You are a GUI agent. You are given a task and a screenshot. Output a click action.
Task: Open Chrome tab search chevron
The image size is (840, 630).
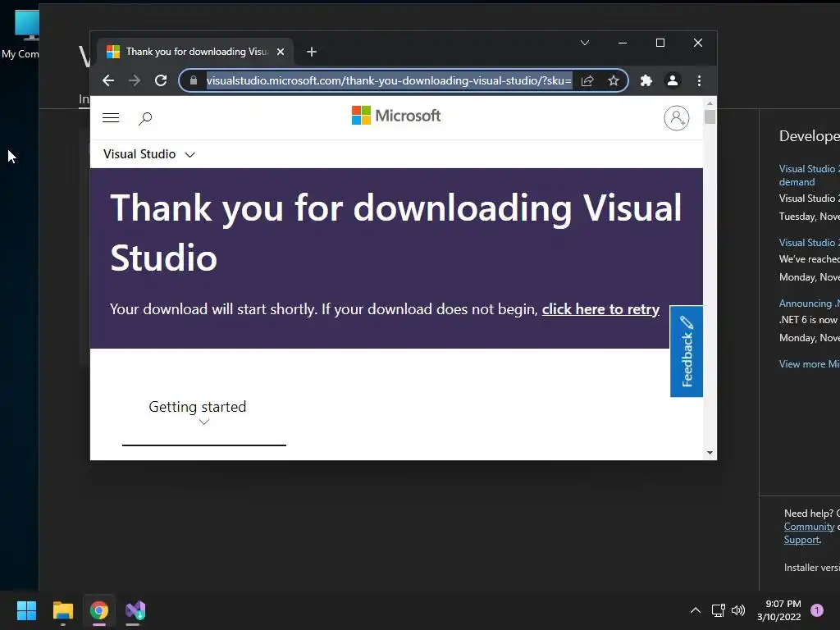[x=584, y=43]
